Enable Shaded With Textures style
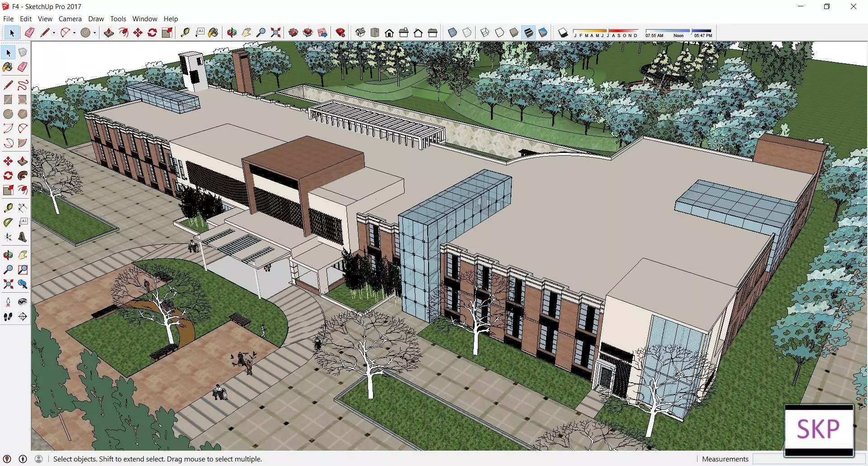The image size is (868, 466). [x=528, y=33]
